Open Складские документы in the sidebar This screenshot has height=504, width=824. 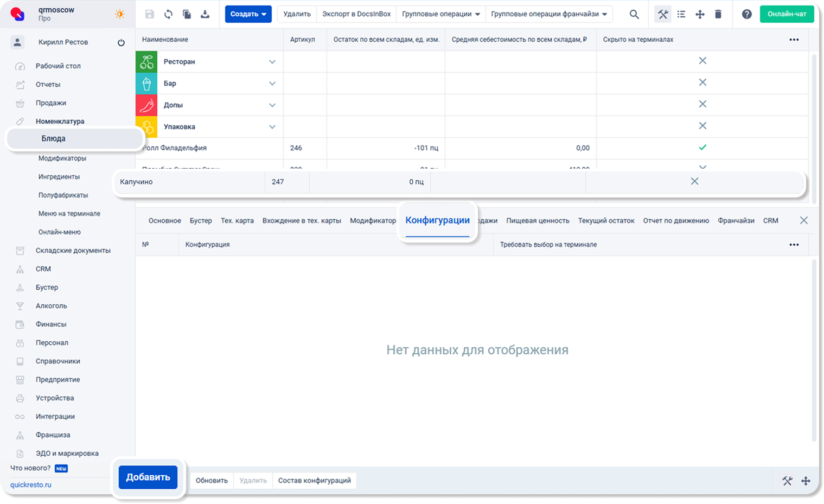click(x=73, y=251)
